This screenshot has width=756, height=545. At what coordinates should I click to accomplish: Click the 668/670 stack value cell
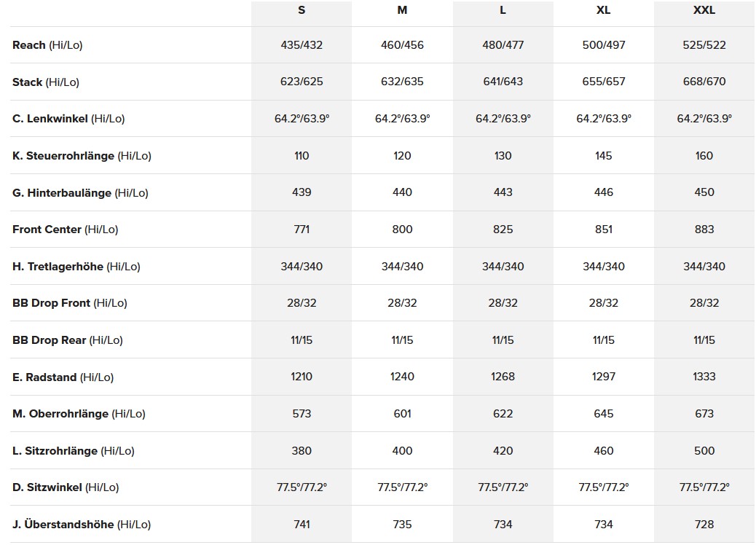tap(704, 82)
